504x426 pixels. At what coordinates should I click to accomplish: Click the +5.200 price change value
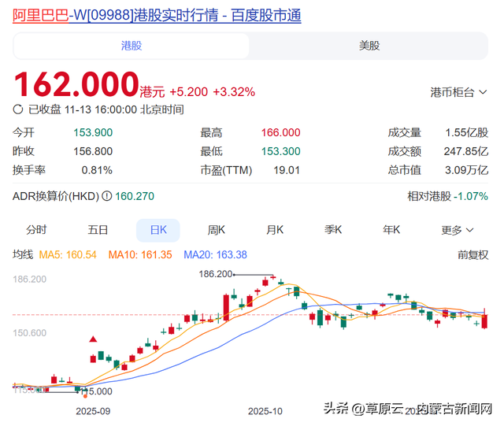189,92
